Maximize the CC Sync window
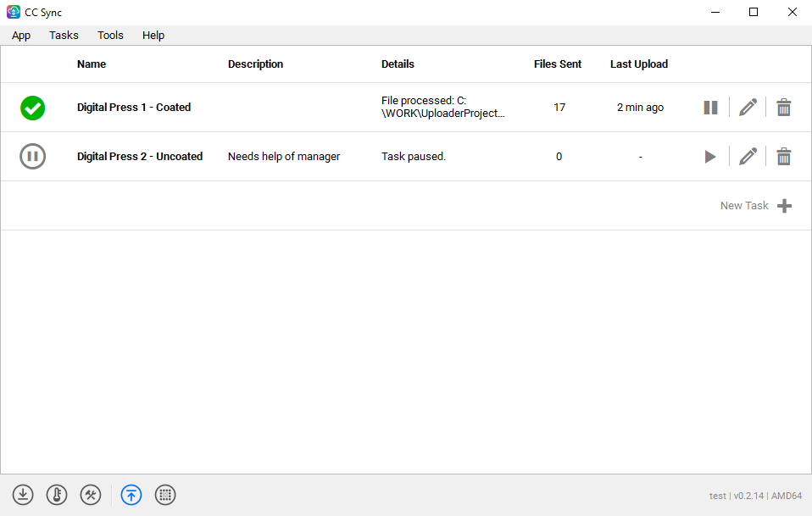 [x=754, y=12]
